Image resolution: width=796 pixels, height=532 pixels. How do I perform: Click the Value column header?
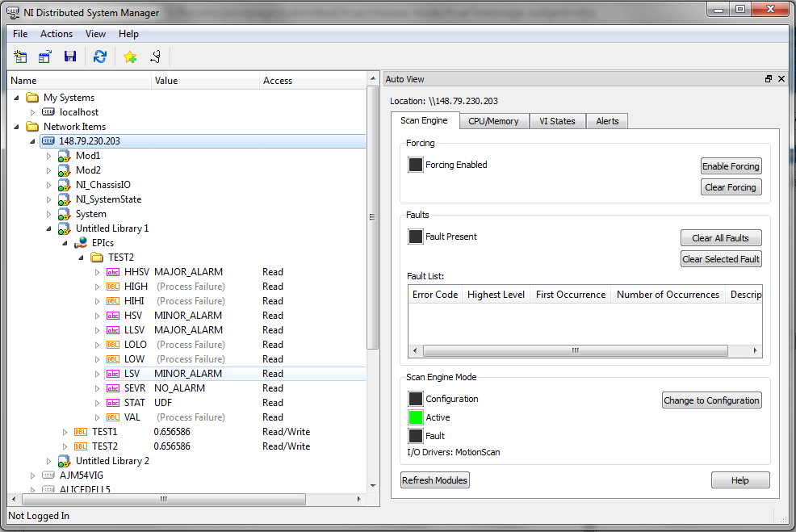205,80
